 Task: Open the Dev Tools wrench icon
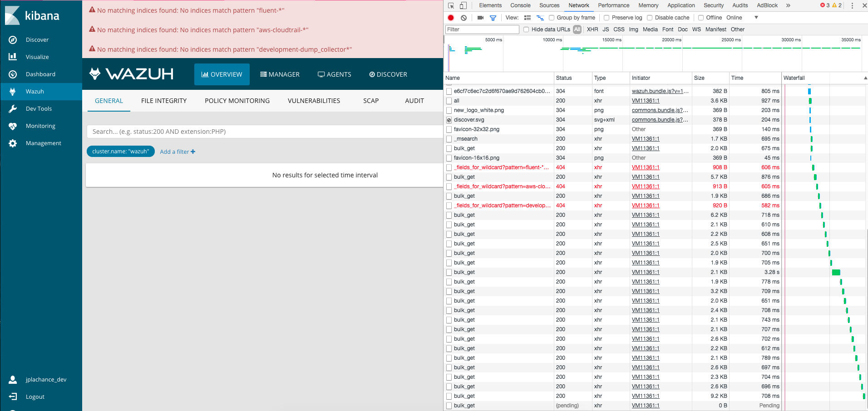(x=12, y=108)
